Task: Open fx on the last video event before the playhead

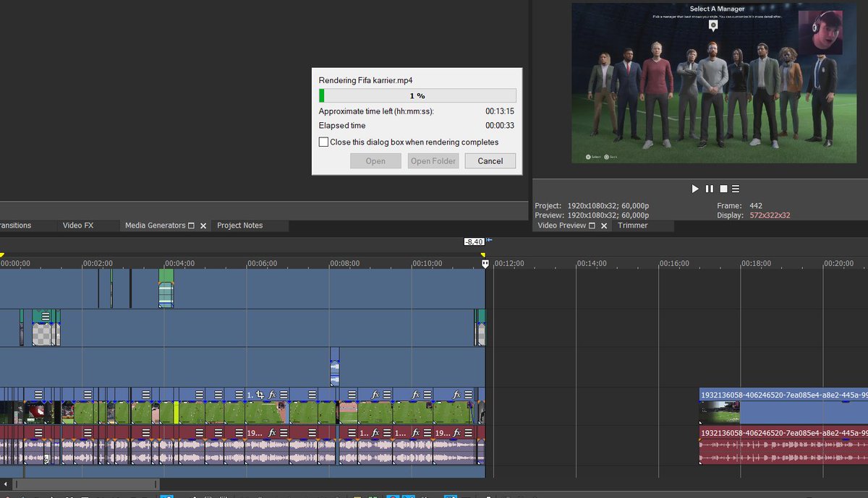Action: [x=456, y=395]
